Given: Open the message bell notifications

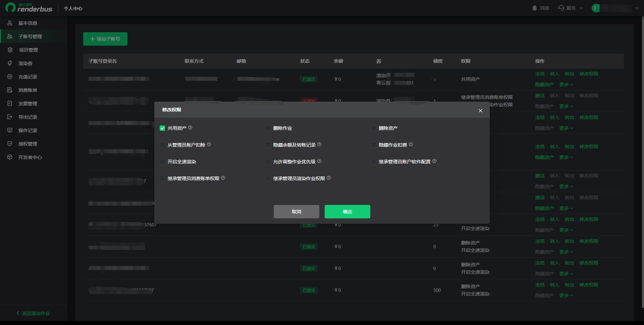Looking at the screenshot, I should [535, 8].
